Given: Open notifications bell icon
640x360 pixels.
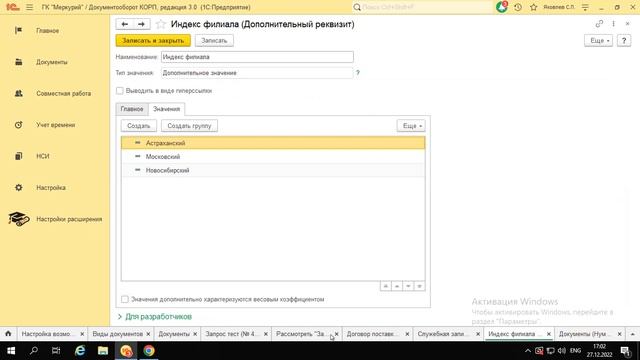Looking at the screenshot, I should click(502, 7).
